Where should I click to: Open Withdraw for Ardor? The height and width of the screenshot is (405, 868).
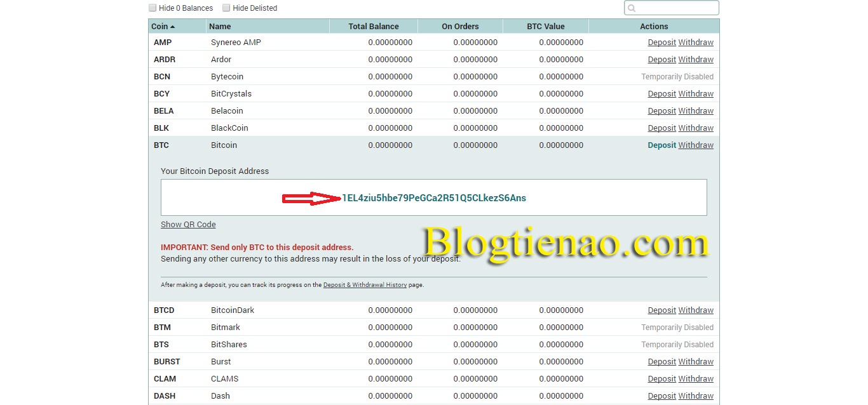[696, 60]
